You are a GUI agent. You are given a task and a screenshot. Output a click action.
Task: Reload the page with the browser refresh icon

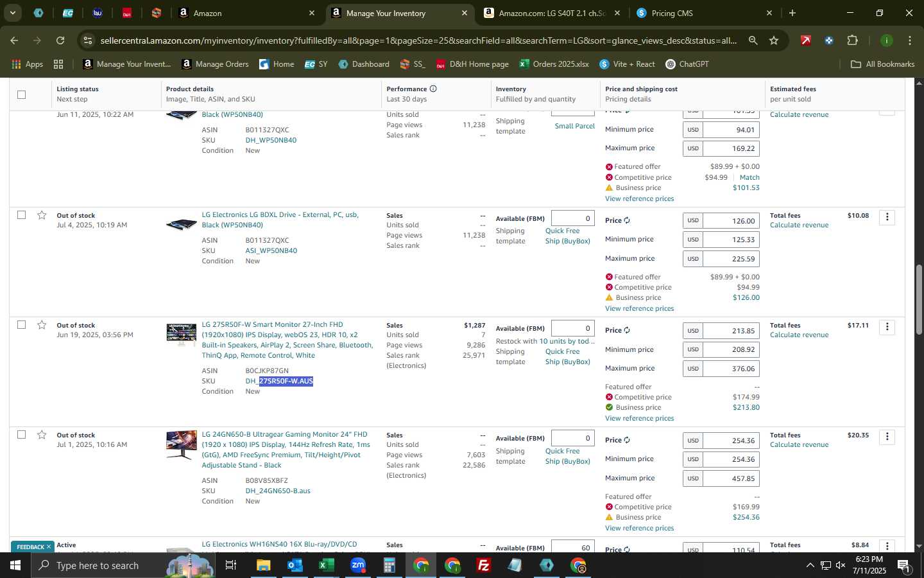[x=60, y=40]
